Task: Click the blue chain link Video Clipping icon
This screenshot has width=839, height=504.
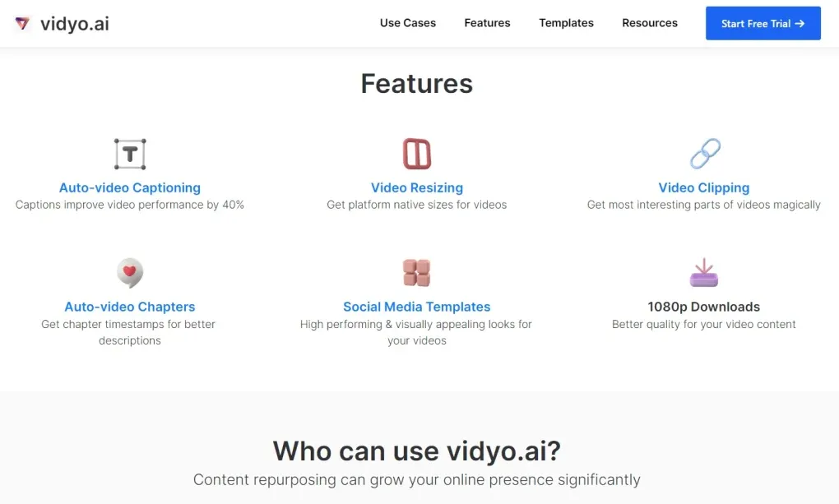Action: 705,154
